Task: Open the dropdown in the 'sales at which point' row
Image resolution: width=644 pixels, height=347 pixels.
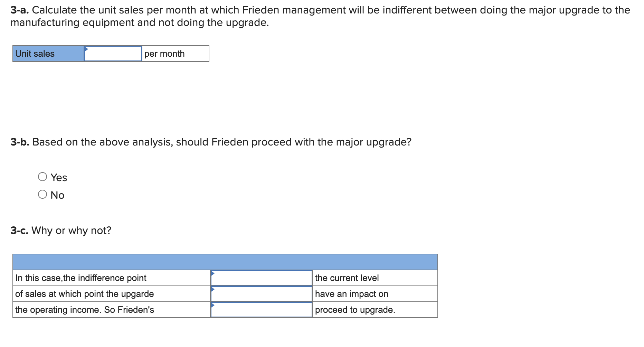Action: coord(262,293)
